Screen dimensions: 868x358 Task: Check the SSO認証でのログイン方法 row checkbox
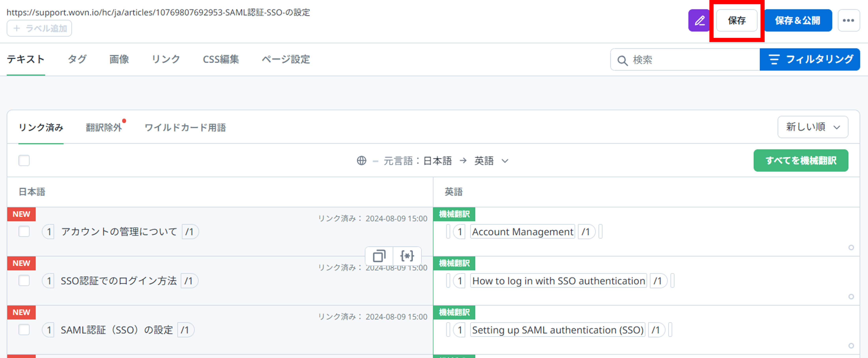(x=24, y=280)
